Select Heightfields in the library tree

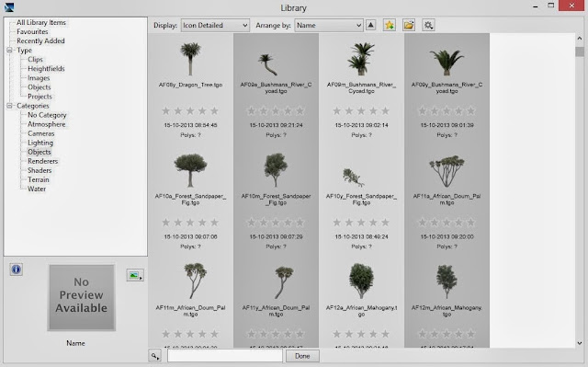point(46,69)
